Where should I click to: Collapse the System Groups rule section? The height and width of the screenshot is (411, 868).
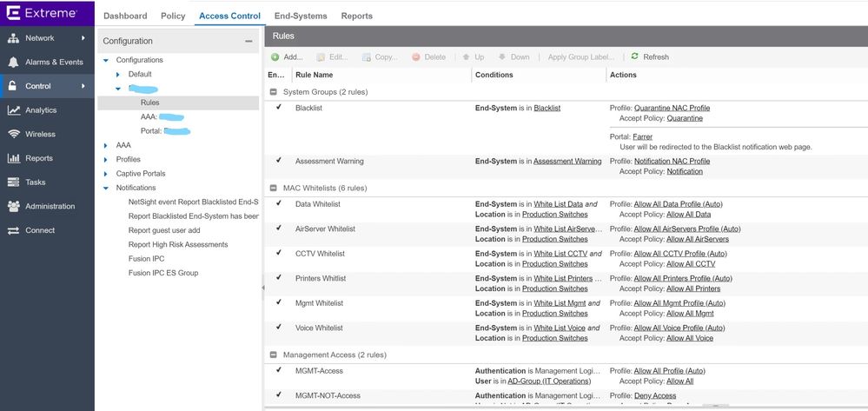coord(274,91)
